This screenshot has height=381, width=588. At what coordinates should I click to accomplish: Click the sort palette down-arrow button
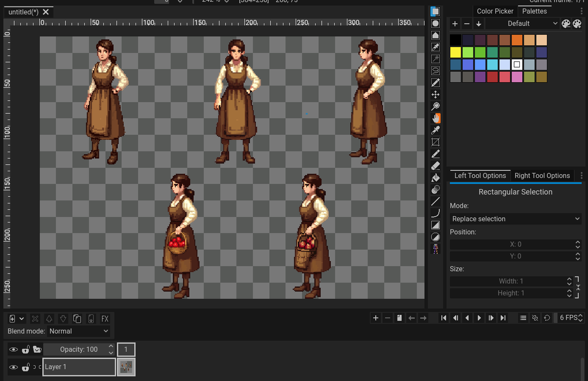tap(479, 24)
